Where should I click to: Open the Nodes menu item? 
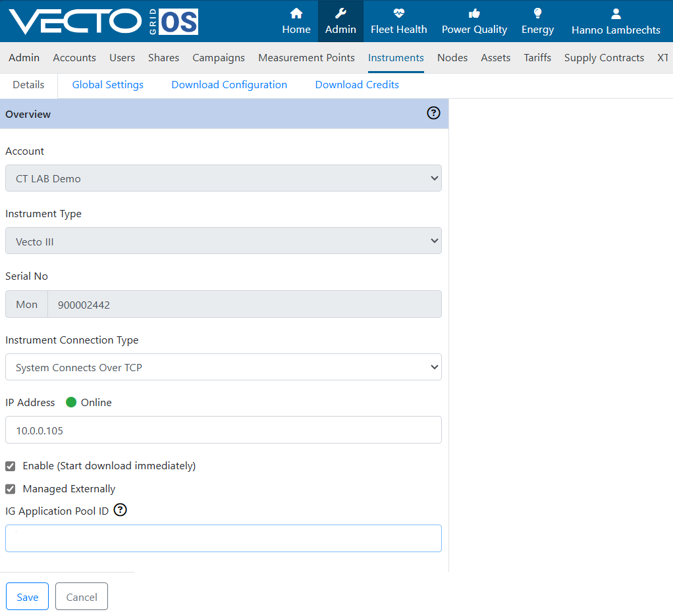pos(452,57)
